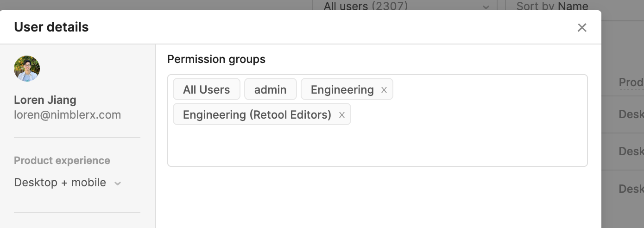Viewport: 644px width, 228px height.
Task: Select the All Users group tag
Action: tap(206, 89)
